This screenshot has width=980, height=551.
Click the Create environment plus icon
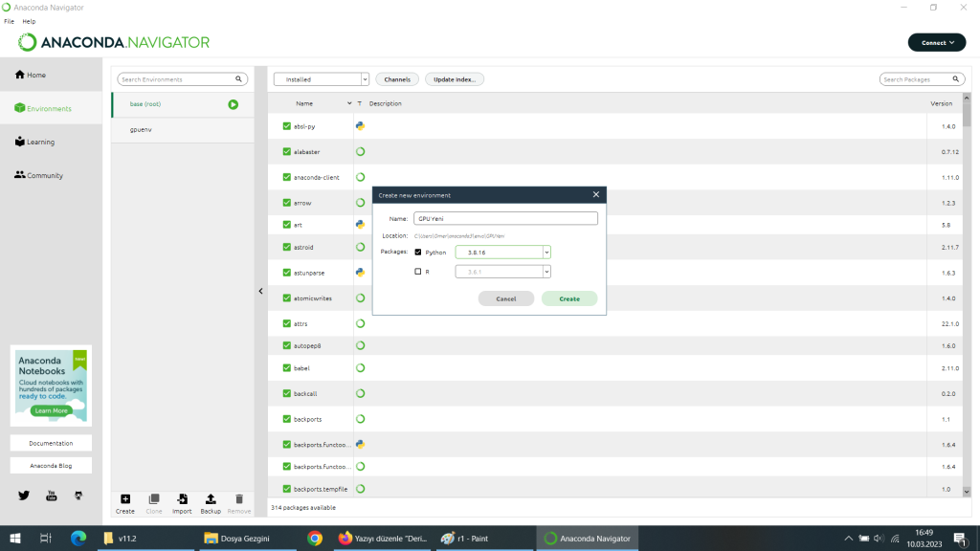click(125, 499)
